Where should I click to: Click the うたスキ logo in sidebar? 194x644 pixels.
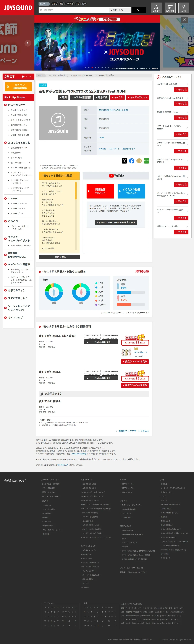click(x=10, y=77)
